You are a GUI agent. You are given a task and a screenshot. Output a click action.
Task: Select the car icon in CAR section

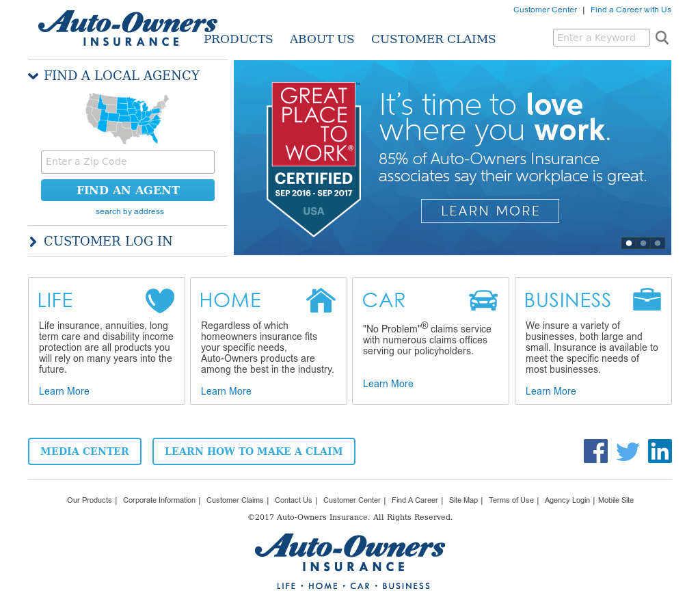coord(483,300)
